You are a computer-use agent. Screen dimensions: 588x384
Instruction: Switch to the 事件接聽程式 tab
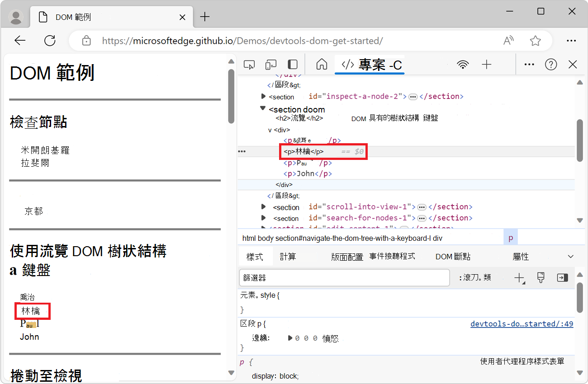(x=392, y=256)
